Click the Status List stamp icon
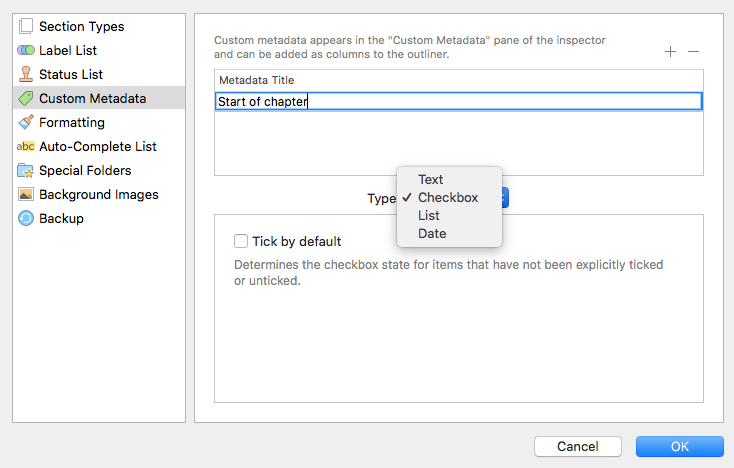Screen dimensions: 734x468 pyautogui.click(x=26, y=74)
